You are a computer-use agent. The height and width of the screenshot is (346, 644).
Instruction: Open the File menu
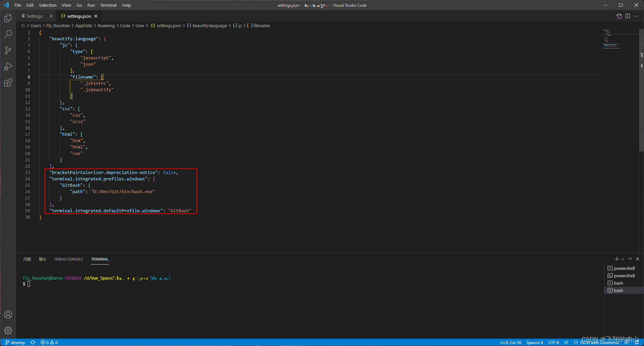click(x=18, y=5)
